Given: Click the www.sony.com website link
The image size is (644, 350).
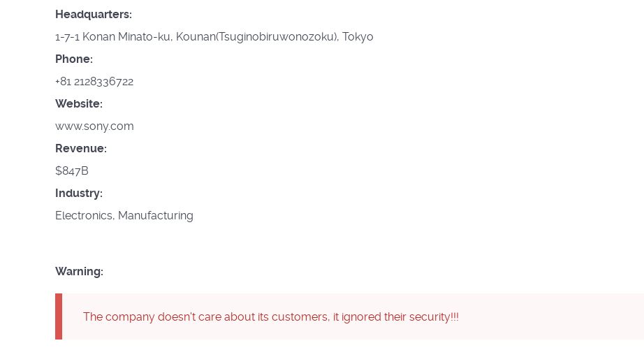Looking at the screenshot, I should click(94, 126).
